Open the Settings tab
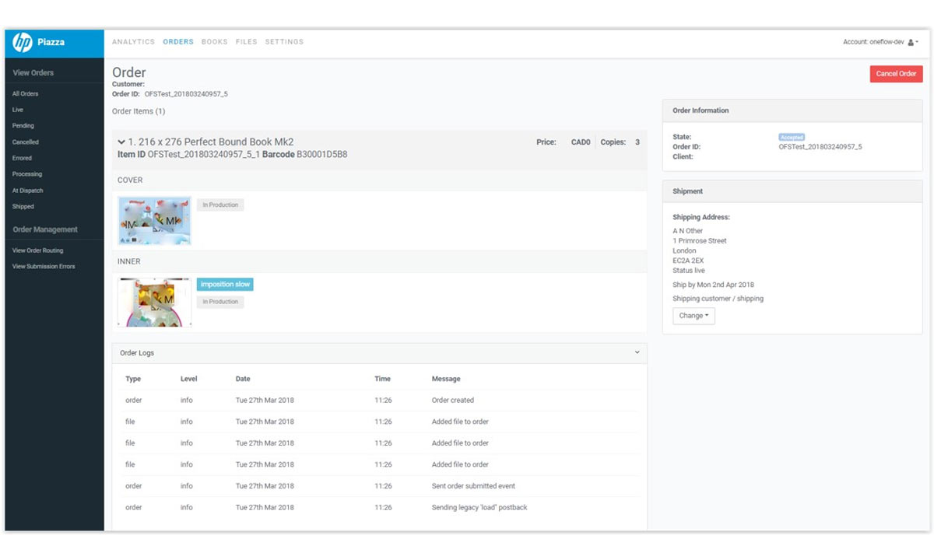This screenshot has height=560, width=934. tap(284, 42)
